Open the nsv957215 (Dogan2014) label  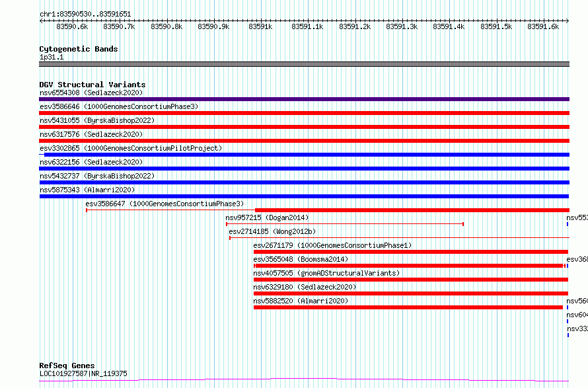pyautogui.click(x=267, y=217)
